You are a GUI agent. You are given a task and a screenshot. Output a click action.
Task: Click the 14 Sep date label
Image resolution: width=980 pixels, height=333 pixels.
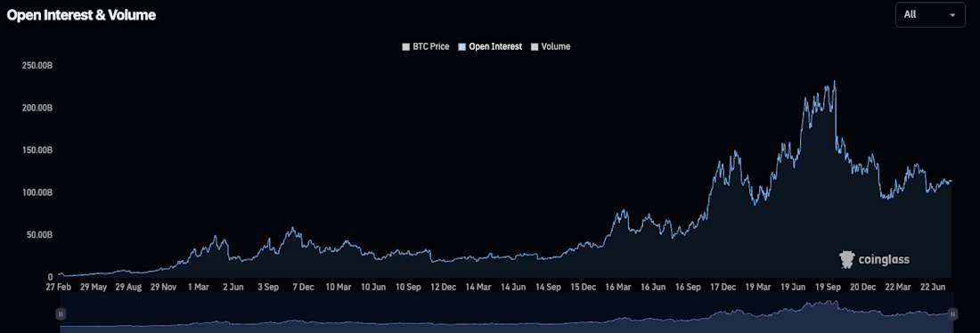548,288
